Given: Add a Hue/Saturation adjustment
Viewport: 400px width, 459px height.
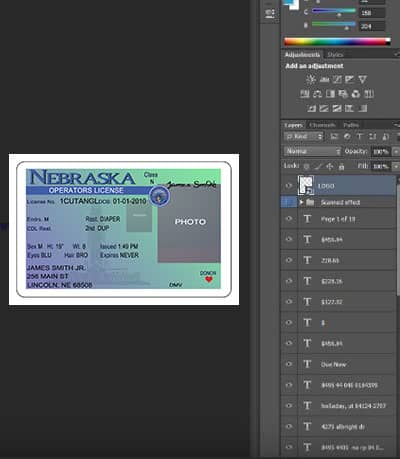Looking at the screenshot, I should 305,94.
